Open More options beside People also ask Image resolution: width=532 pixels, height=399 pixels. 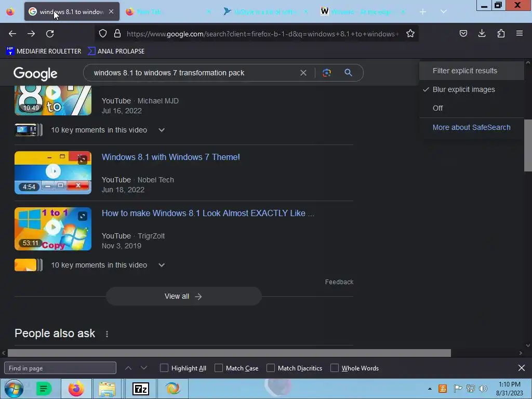coord(107,334)
